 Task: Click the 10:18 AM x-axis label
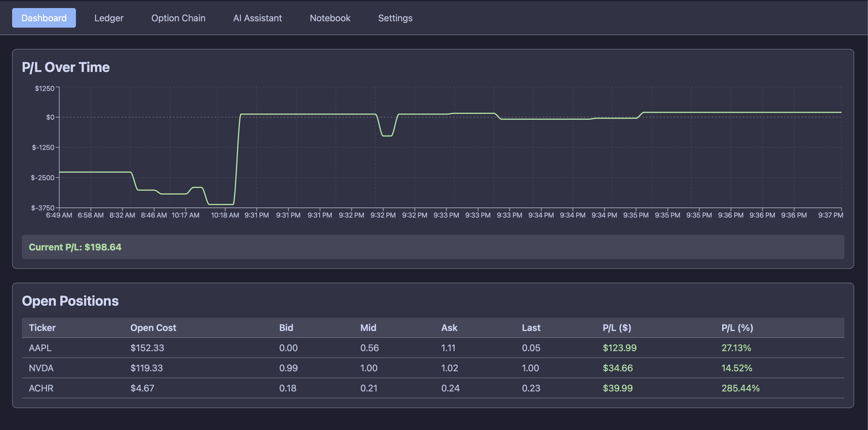(225, 215)
